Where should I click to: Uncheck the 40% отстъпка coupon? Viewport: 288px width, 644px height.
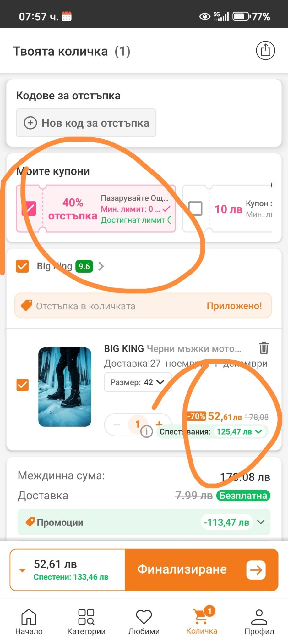29,208
